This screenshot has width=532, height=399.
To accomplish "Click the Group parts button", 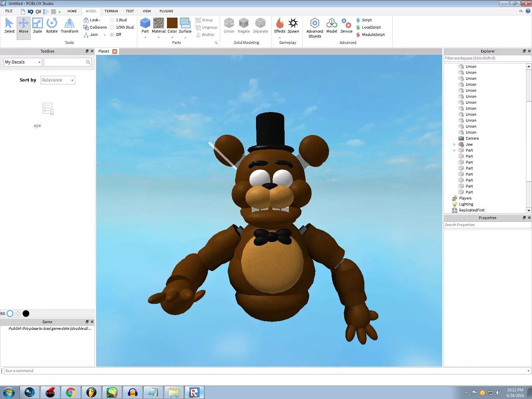I will (204, 20).
